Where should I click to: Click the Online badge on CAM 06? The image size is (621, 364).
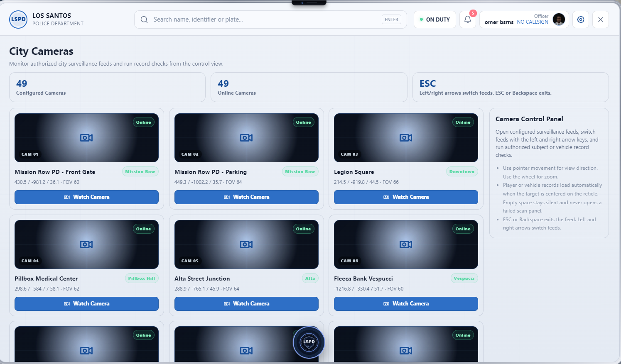click(463, 229)
